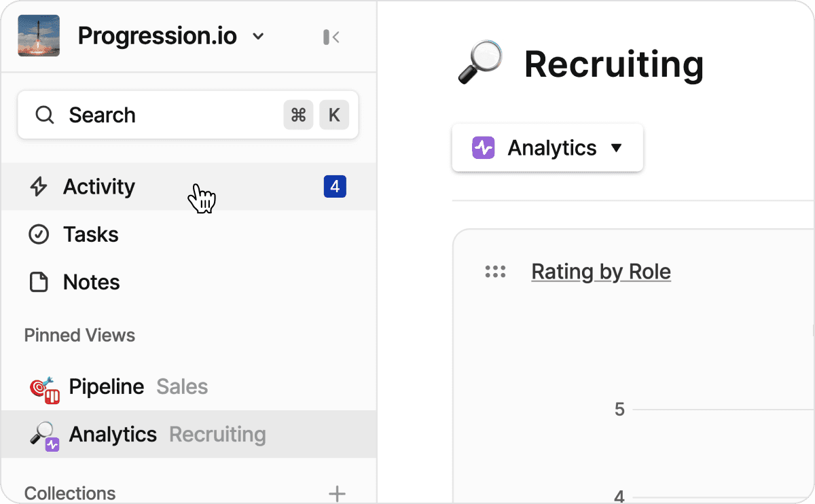Open Activity in the sidebar

[99, 187]
